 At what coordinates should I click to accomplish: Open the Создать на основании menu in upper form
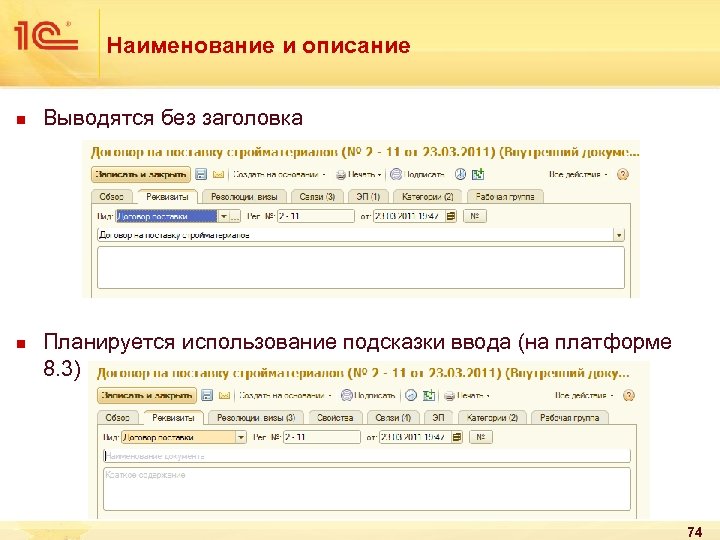(x=279, y=174)
